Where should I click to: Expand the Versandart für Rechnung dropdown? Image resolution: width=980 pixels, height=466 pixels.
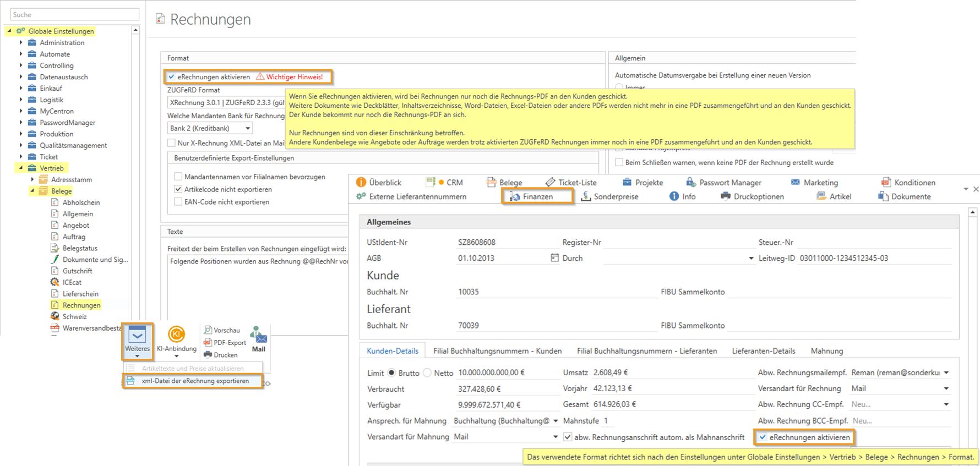click(946, 388)
